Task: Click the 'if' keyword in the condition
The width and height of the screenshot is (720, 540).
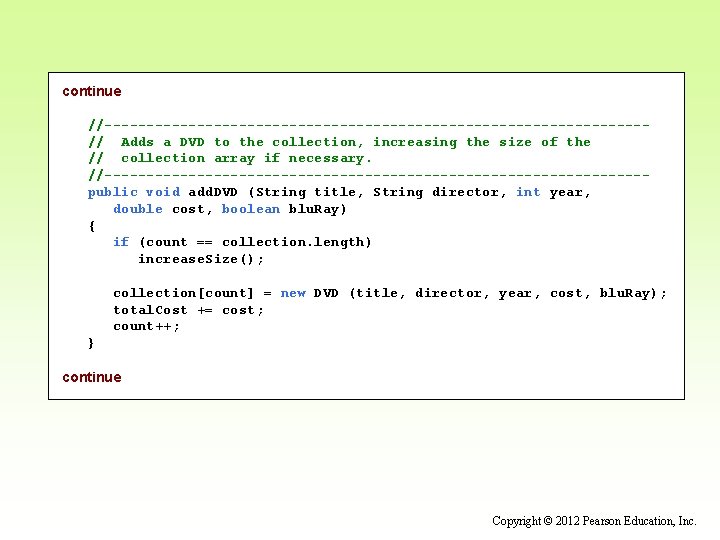Action: tap(121, 242)
